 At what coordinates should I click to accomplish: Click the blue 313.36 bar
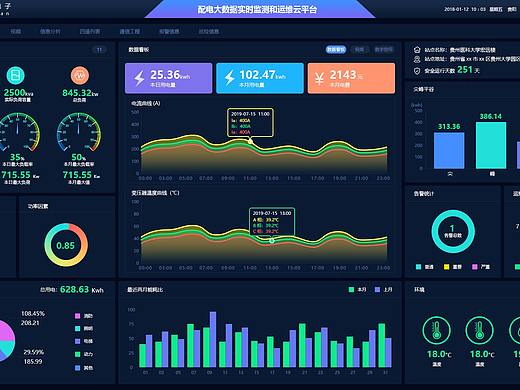tap(449, 150)
